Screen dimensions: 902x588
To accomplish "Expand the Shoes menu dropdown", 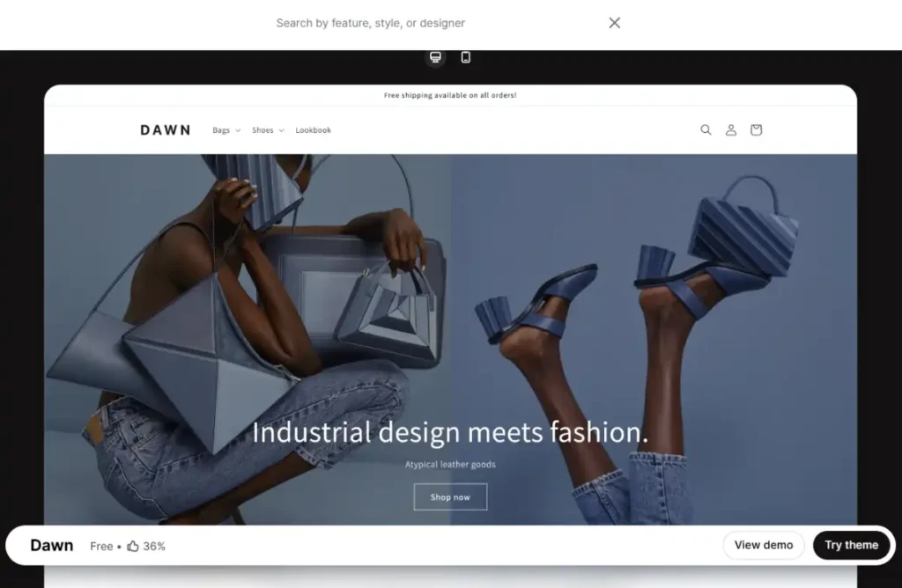I will coord(268,130).
